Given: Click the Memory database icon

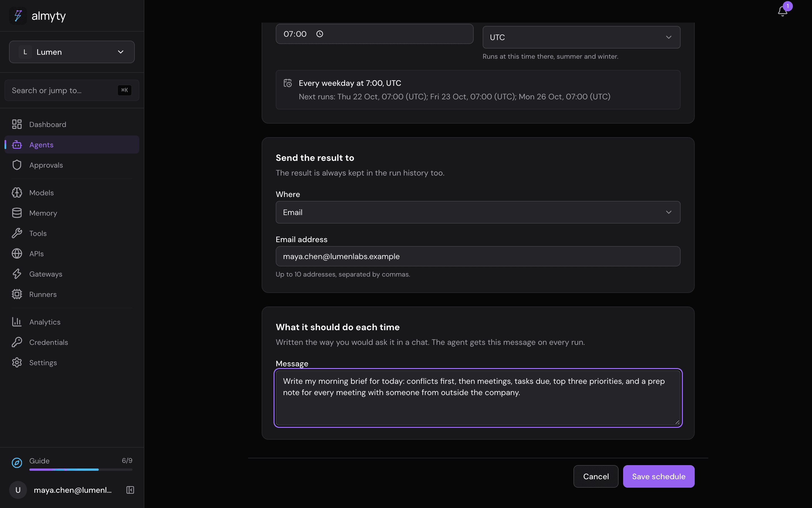Looking at the screenshot, I should (17, 213).
